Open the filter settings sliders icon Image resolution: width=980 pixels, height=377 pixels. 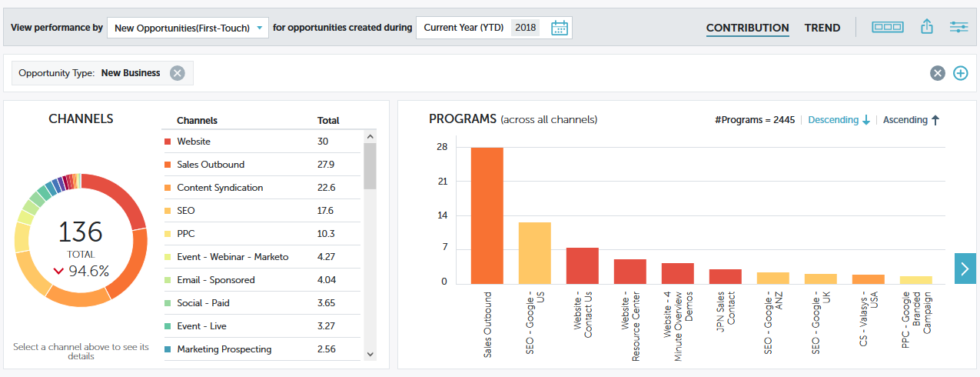958,27
